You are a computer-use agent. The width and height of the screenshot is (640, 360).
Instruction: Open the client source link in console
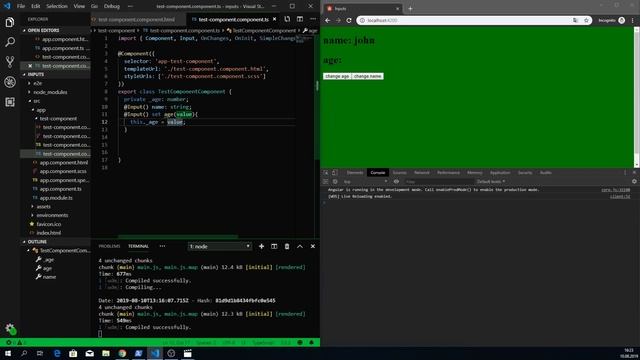[620, 197]
